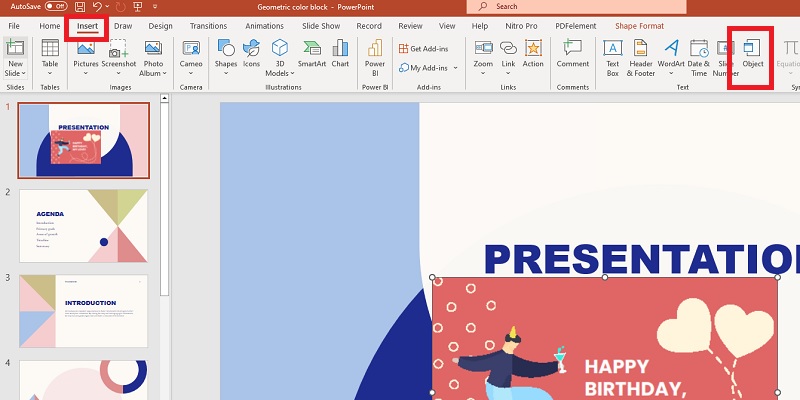800x400 pixels.
Task: Click the PRESENTATION title text on slide
Action: 642,259
